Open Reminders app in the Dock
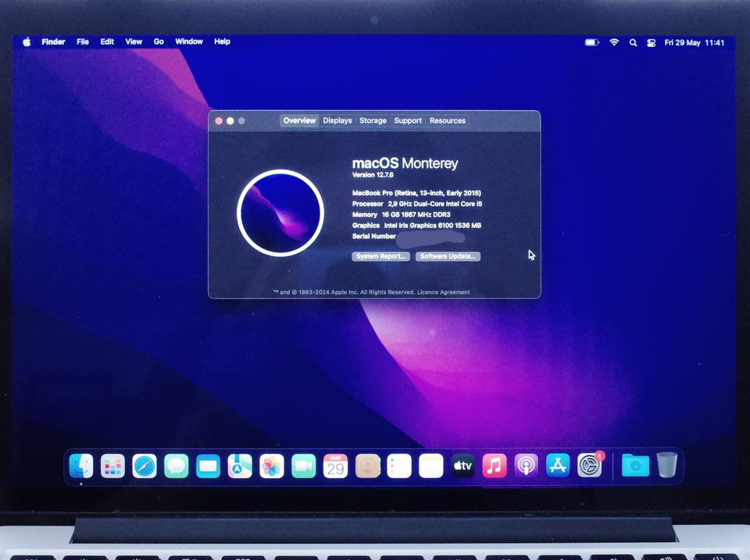Viewport: 750px width, 560px height. 399,465
